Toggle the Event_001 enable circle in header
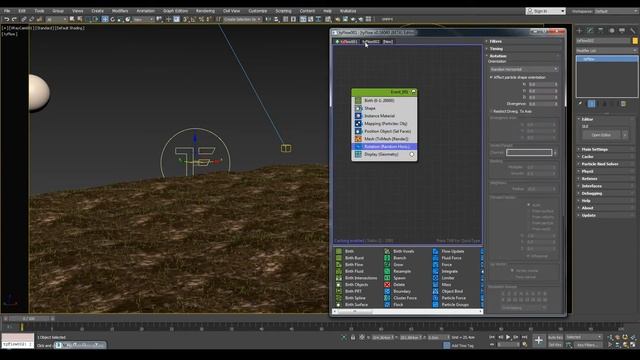The height and width of the screenshot is (360, 640). click(413, 92)
